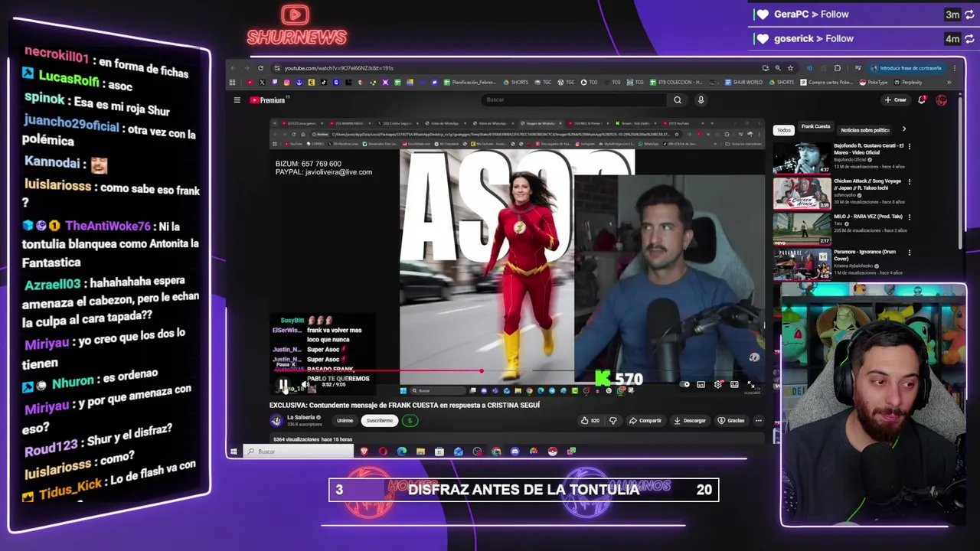
Task: Open options menu for Paramore Ignorance video
Action: 910,252
